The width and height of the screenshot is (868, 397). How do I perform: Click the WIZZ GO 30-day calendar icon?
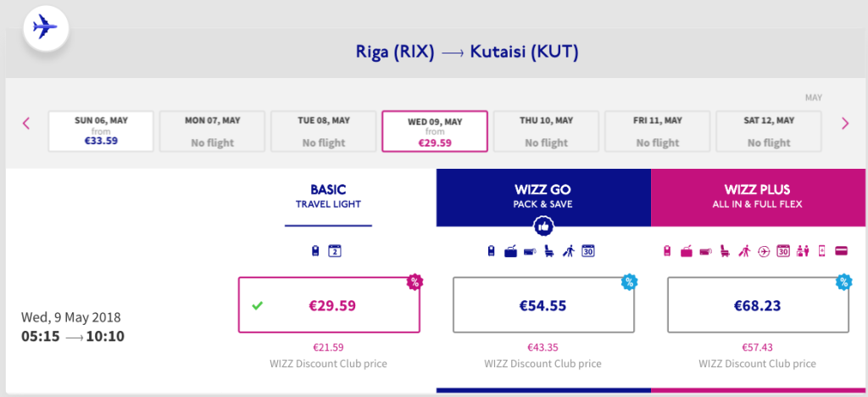tap(587, 251)
